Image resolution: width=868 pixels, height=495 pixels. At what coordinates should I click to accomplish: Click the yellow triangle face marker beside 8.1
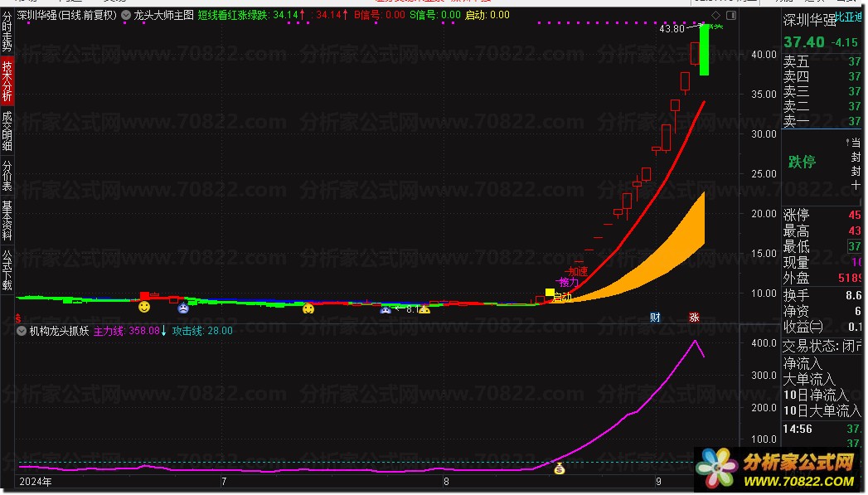pos(424,309)
